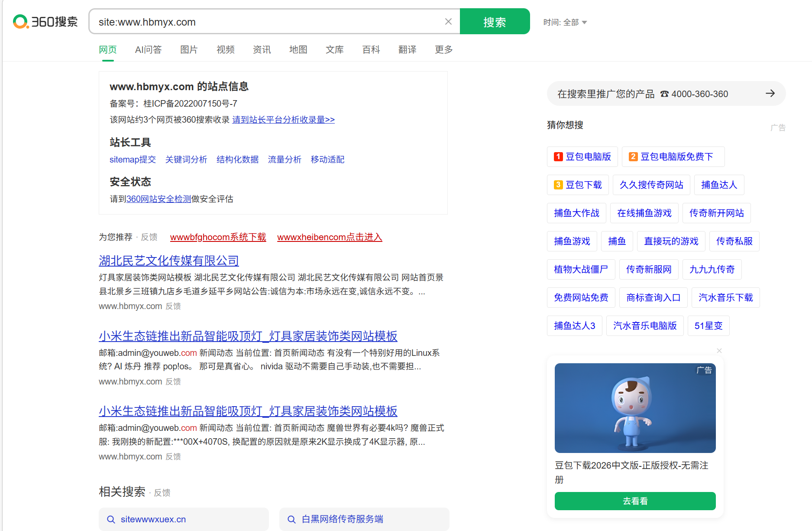Open the 商标查询入口 suggestion

click(x=653, y=297)
